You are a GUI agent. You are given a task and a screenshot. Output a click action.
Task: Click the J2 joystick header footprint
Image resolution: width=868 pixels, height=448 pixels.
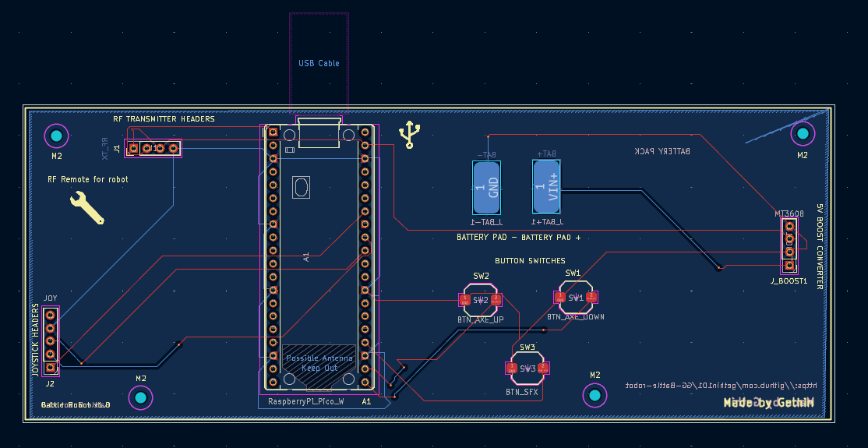point(51,340)
